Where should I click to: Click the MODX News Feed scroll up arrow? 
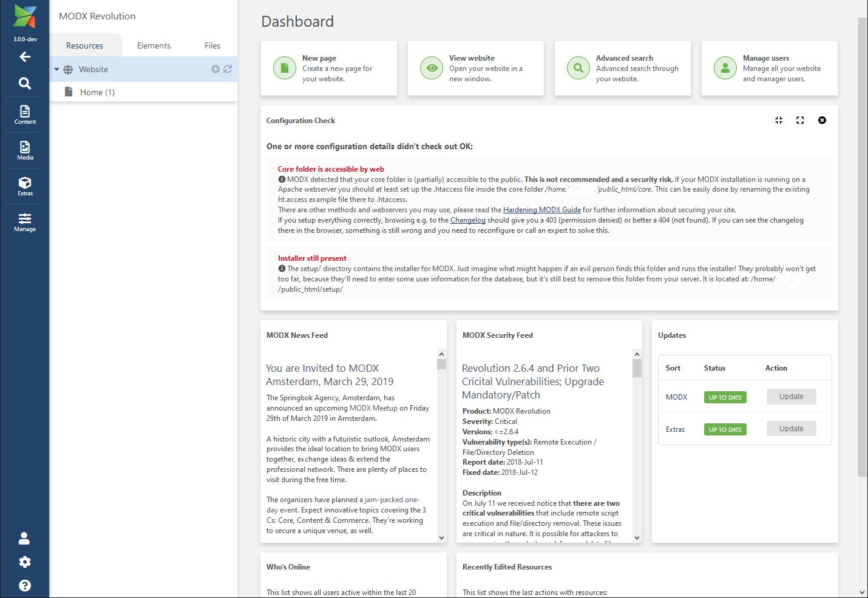click(x=441, y=354)
